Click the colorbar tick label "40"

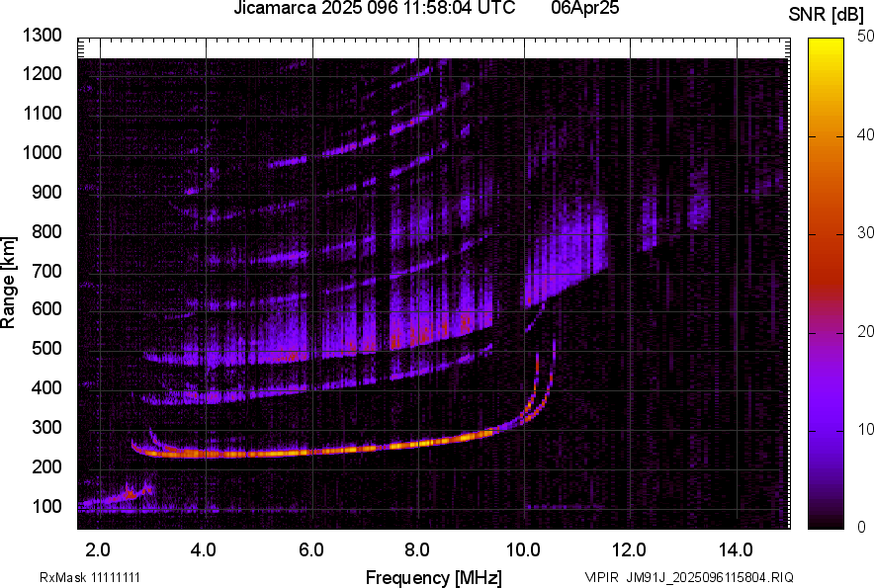[866, 134]
